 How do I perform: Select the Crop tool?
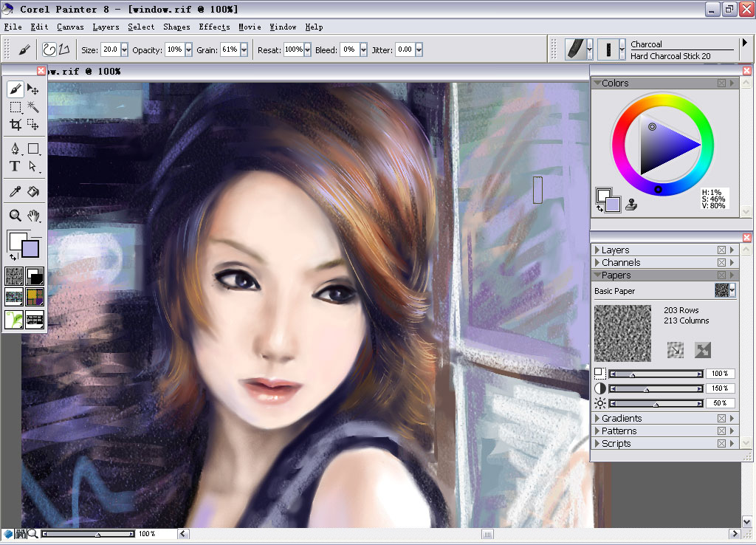tap(15, 125)
